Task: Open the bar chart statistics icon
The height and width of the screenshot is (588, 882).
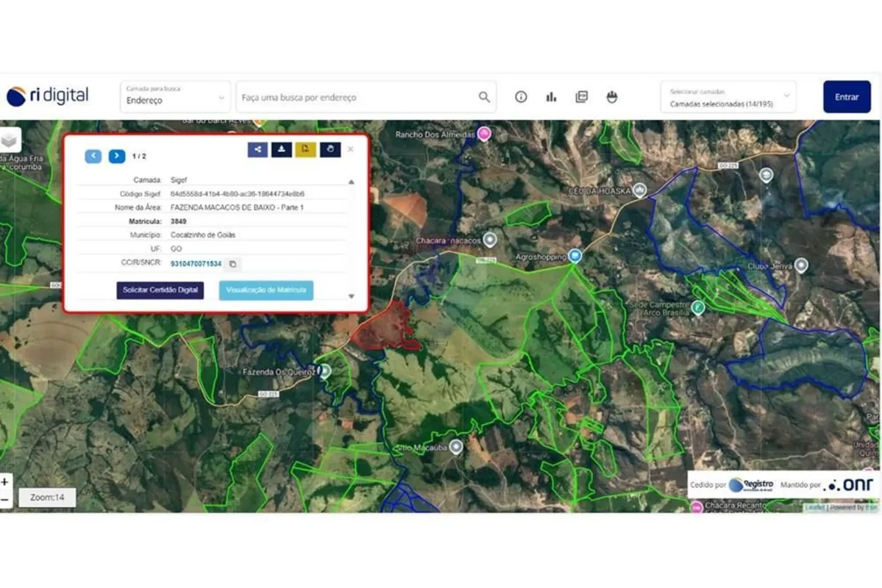Action: click(x=551, y=97)
